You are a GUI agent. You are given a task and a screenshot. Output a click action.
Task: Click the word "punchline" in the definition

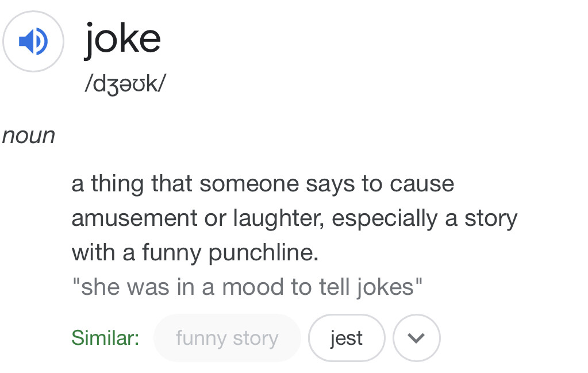pyautogui.click(x=263, y=253)
